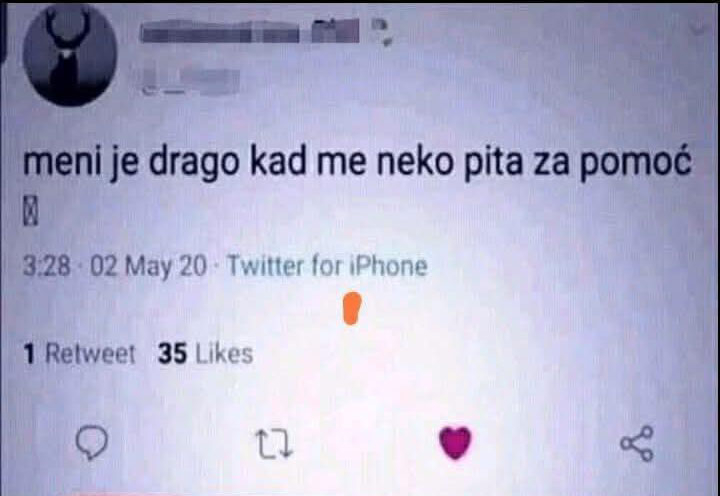720x496 pixels.
Task: Tap the reply speech bubble icon
Action: pyautogui.click(x=92, y=443)
